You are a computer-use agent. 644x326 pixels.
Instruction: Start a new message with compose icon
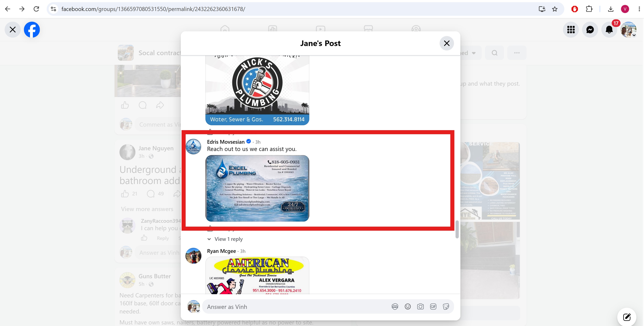click(x=627, y=317)
